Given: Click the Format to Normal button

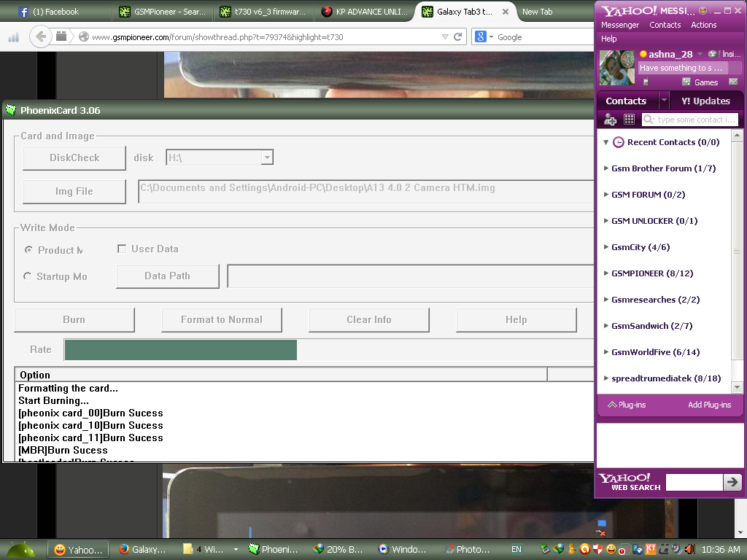Looking at the screenshot, I should pos(221,319).
